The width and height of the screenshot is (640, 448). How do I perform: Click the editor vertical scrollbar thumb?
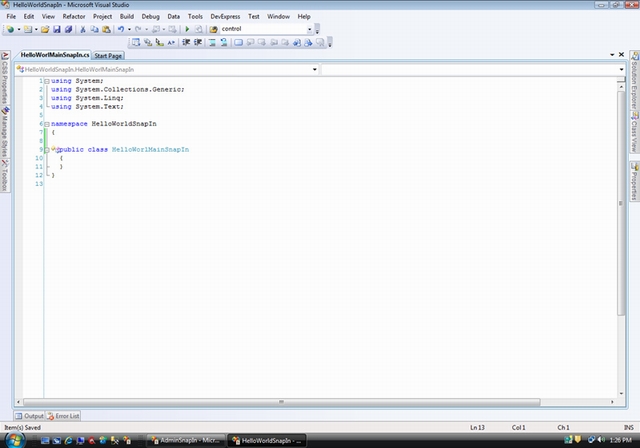[x=621, y=203]
